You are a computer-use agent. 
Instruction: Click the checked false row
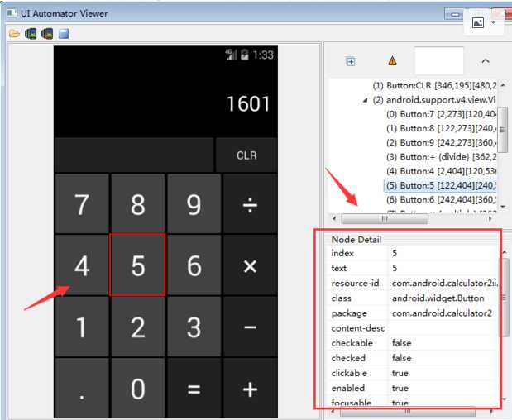pos(413,358)
